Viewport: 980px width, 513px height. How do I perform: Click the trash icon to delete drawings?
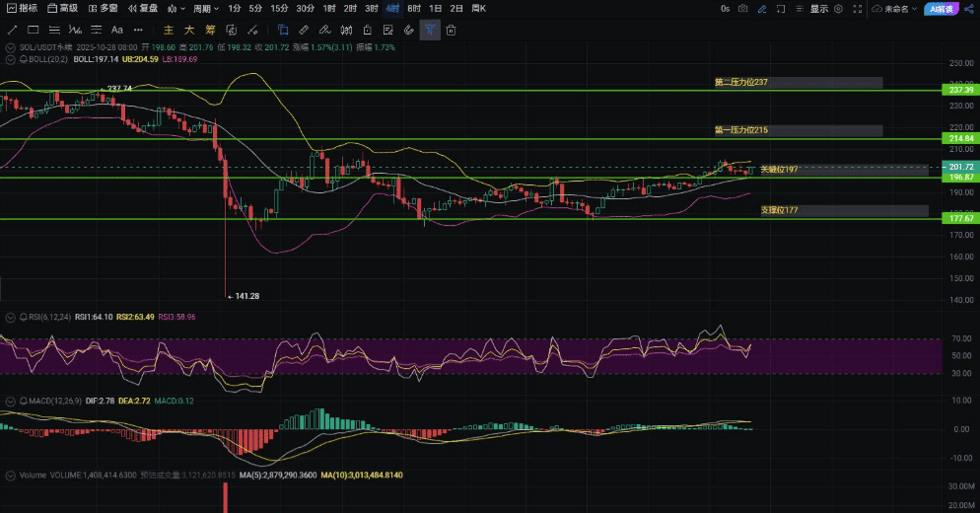451,30
